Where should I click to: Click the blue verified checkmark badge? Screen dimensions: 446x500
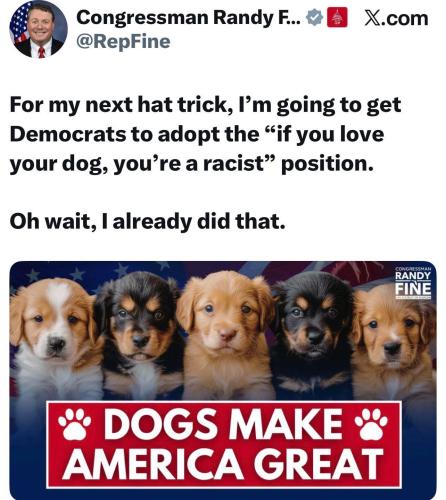pos(315,18)
